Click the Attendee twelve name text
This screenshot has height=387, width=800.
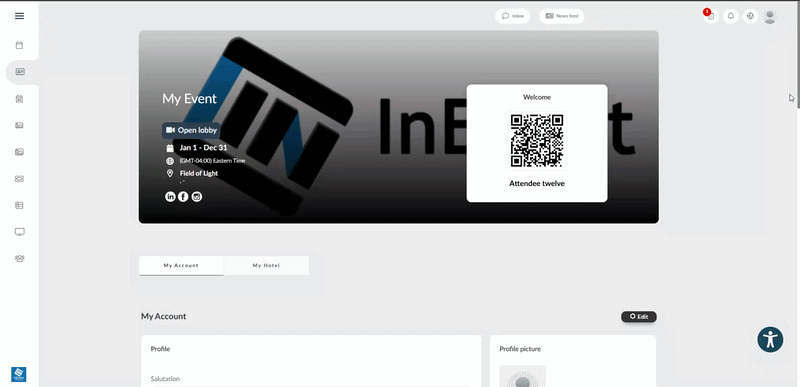click(537, 184)
